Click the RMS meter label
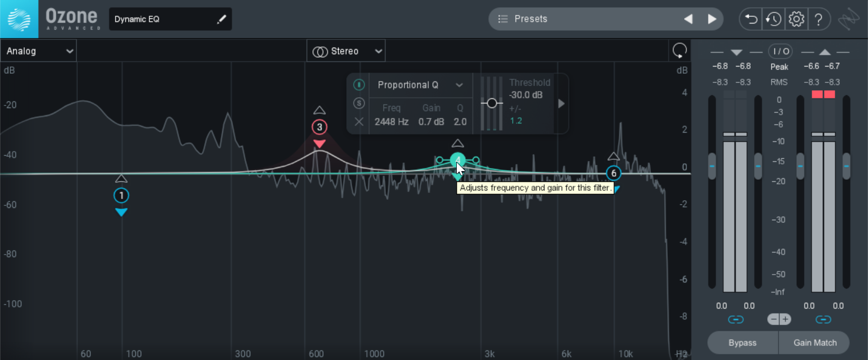 coord(779,82)
